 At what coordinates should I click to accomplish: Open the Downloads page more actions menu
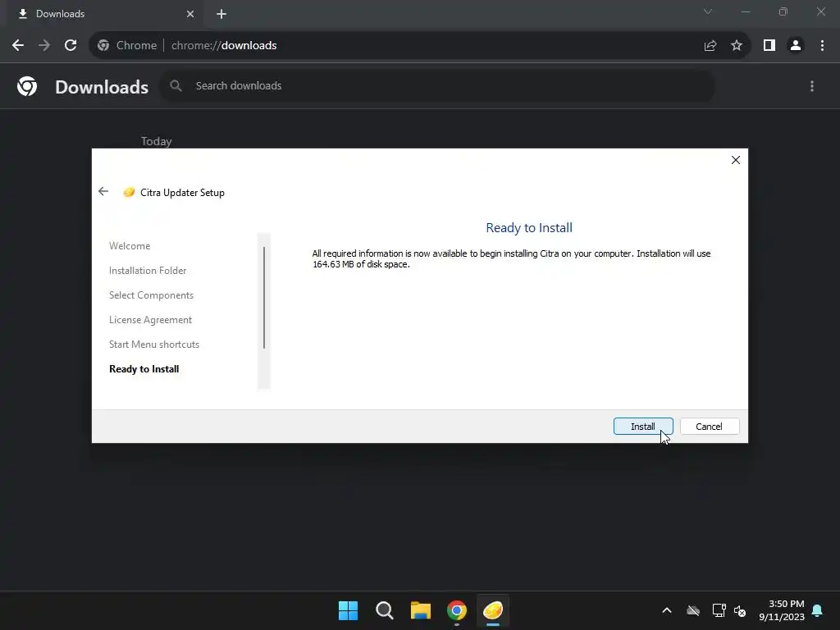point(812,86)
